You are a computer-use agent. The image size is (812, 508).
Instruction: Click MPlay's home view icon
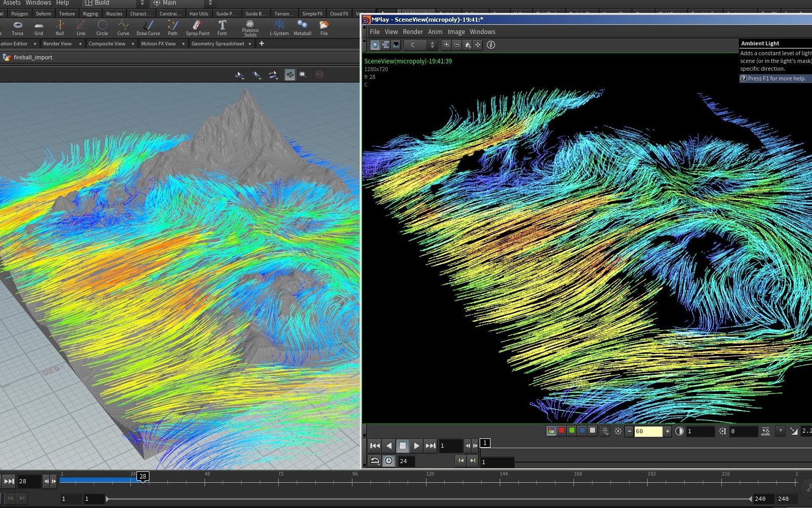467,45
